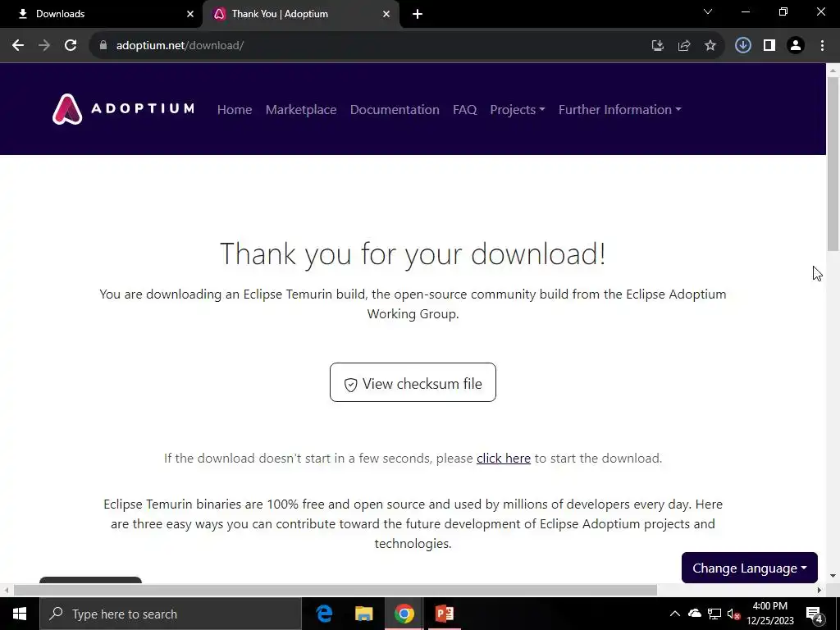Click the install app icon in address bar
The image size is (840, 630).
click(x=658, y=46)
